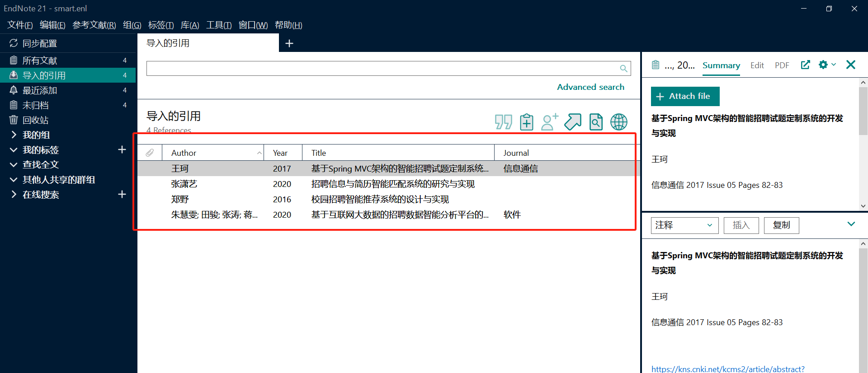Expand the 在线搜索 section
Image resolution: width=868 pixels, height=373 pixels.
[14, 194]
